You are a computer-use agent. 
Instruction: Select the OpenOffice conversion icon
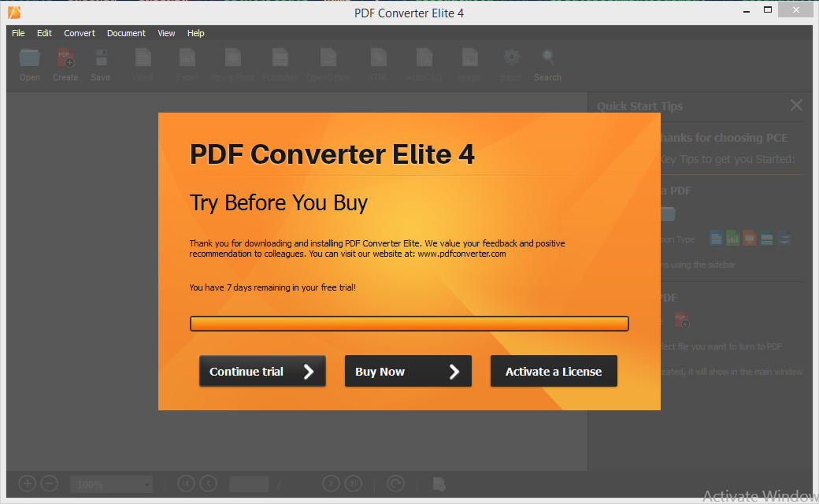pos(328,58)
